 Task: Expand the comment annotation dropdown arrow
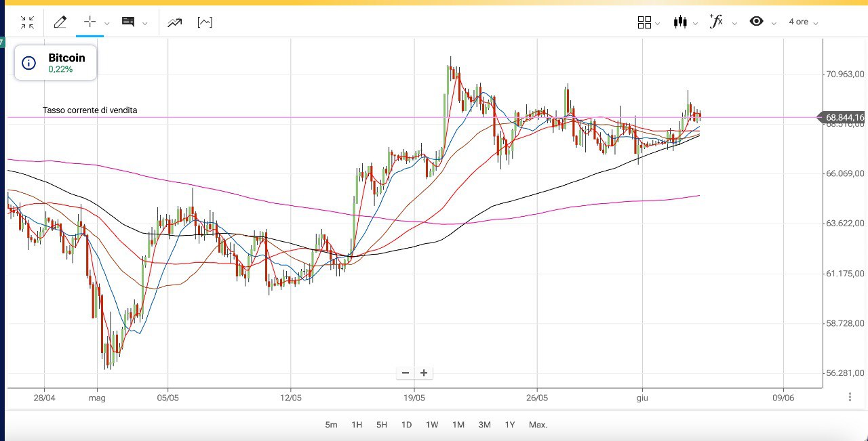(145, 24)
